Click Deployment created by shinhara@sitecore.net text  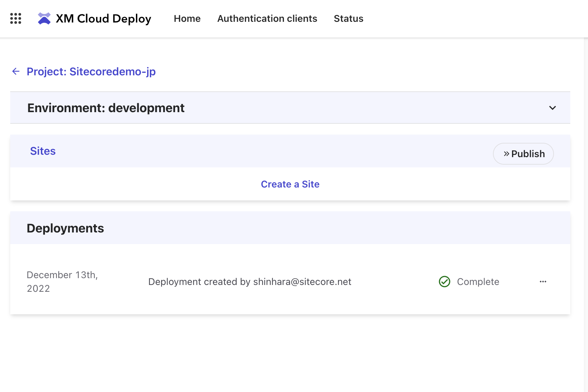[250, 282]
